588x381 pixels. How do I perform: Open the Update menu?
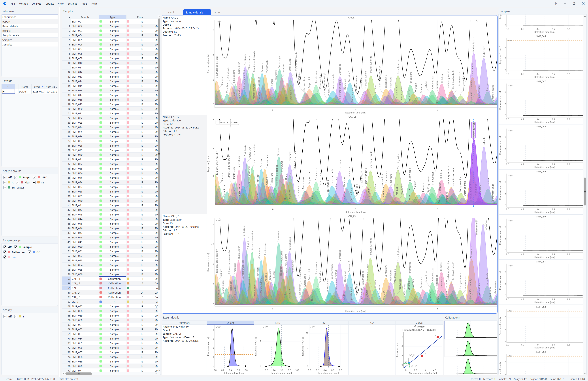[x=50, y=4]
